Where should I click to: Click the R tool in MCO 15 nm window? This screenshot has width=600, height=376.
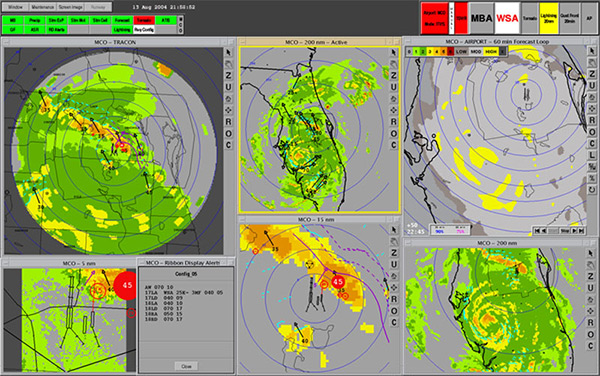click(393, 299)
